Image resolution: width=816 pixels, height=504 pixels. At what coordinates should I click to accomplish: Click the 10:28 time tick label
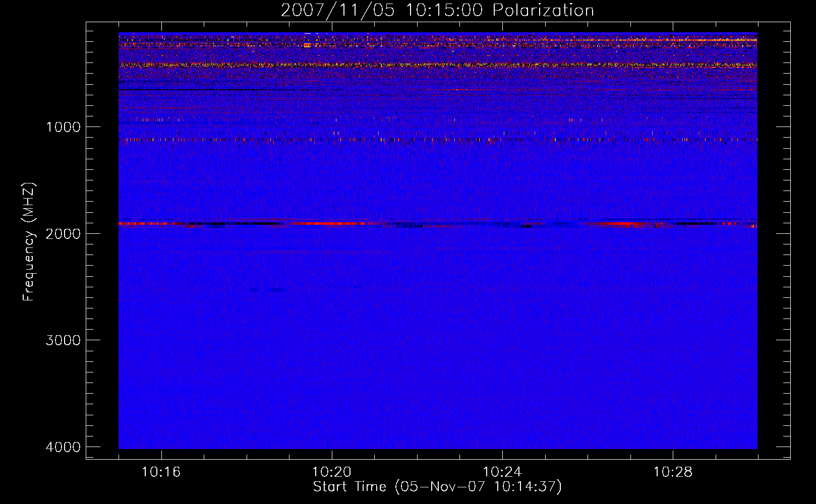point(673,472)
